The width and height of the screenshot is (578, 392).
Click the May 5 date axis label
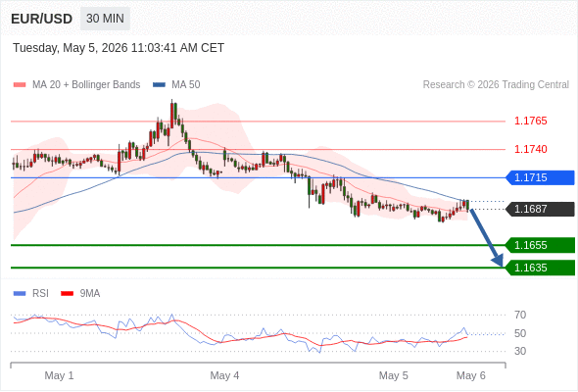pyautogui.click(x=393, y=375)
